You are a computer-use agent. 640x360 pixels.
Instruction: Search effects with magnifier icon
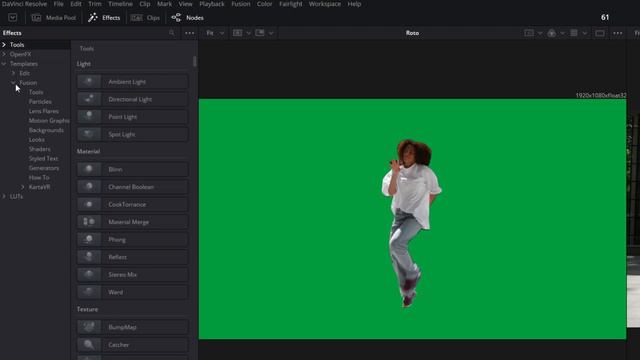pos(172,33)
